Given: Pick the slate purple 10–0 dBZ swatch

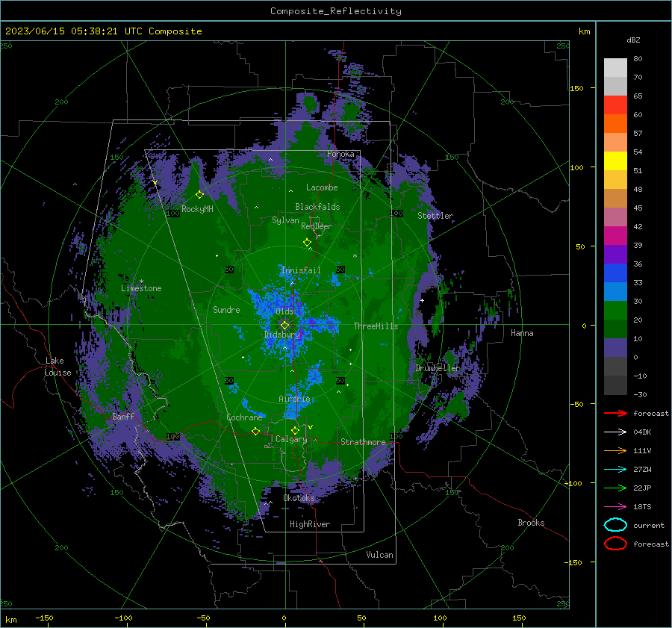Looking at the screenshot, I should click(615, 348).
